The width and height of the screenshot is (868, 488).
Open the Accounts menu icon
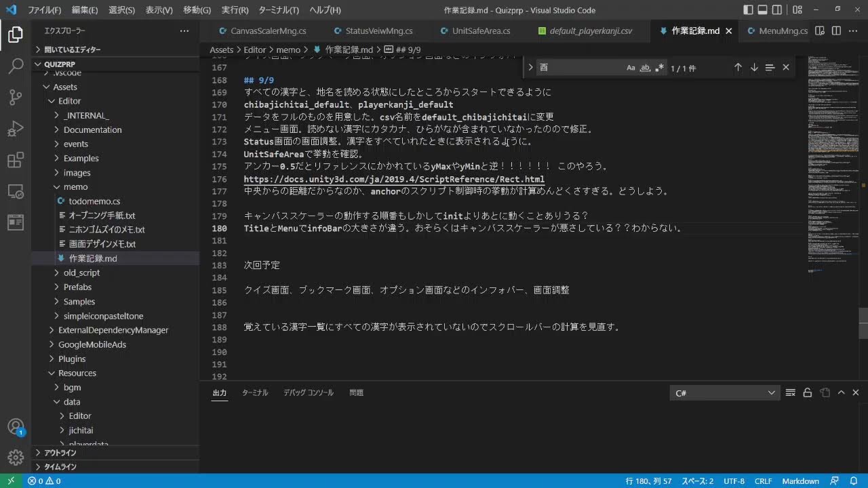tap(16, 426)
